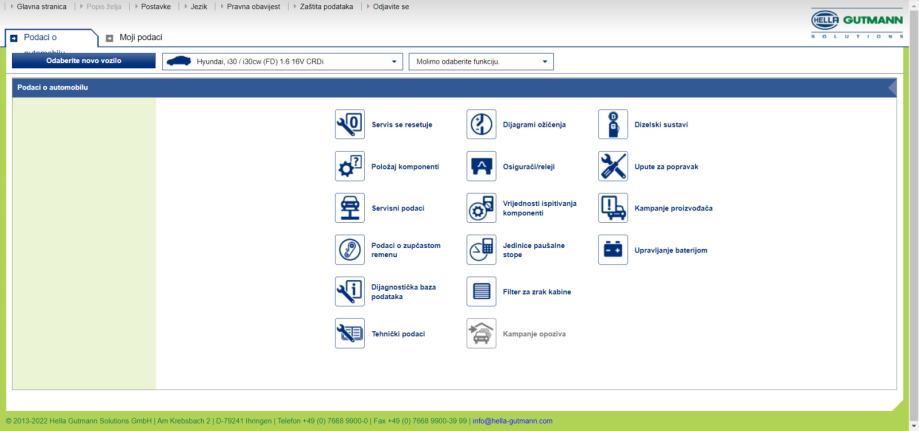Click the square icon beside Moji podaci
This screenshot has width=919, height=431.
(x=109, y=38)
